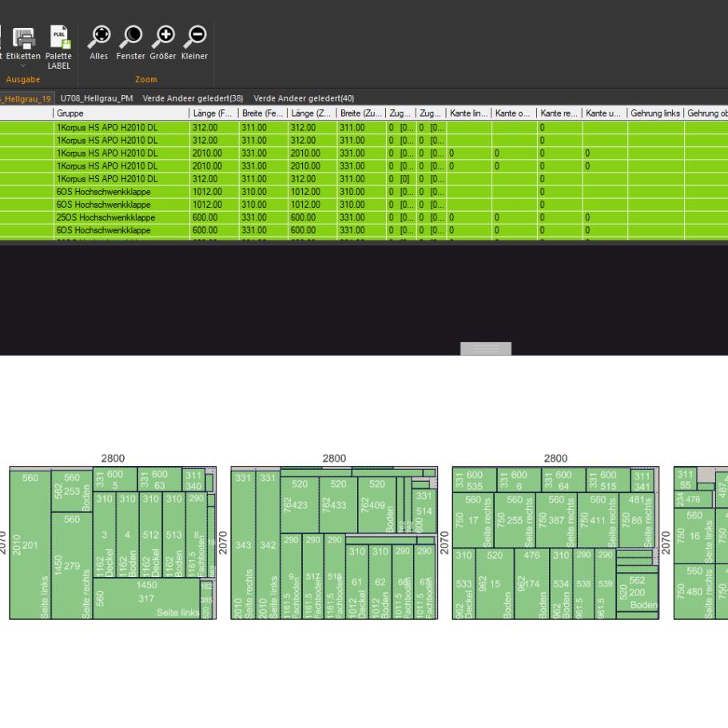
Task: Open the Verde Andeer geledert(38) tab
Action: 193,98
